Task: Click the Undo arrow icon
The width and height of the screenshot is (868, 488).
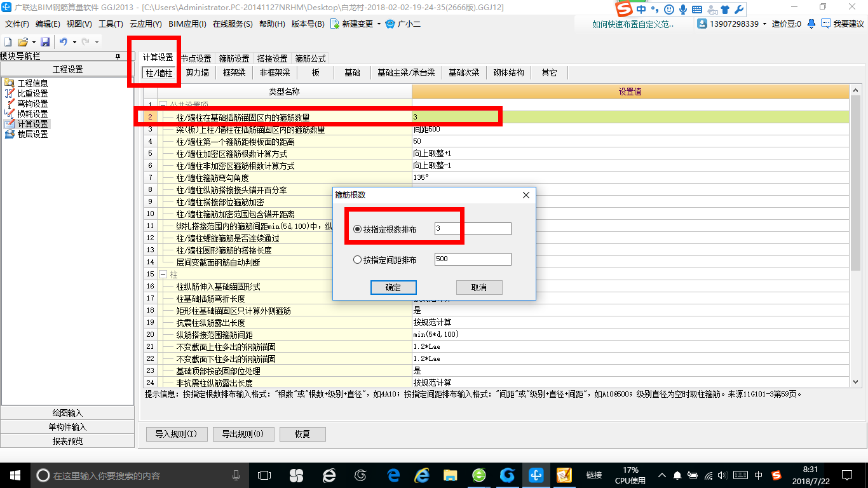Action: (64, 41)
